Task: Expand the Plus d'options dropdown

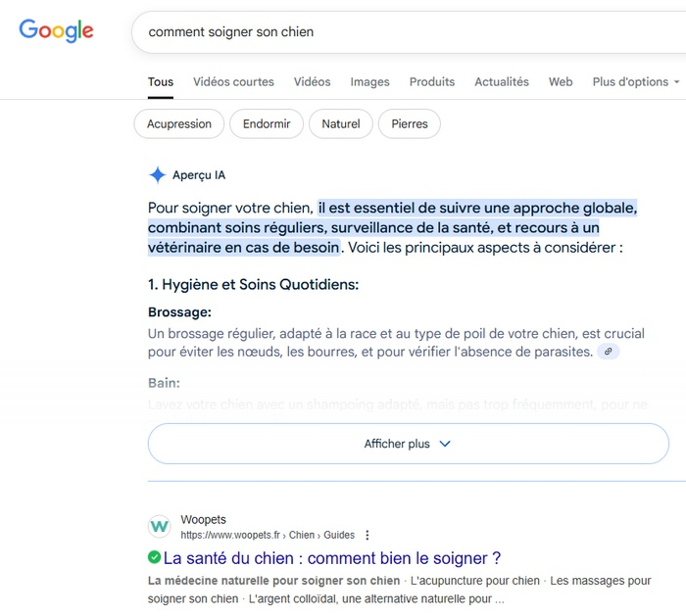Action: point(637,82)
